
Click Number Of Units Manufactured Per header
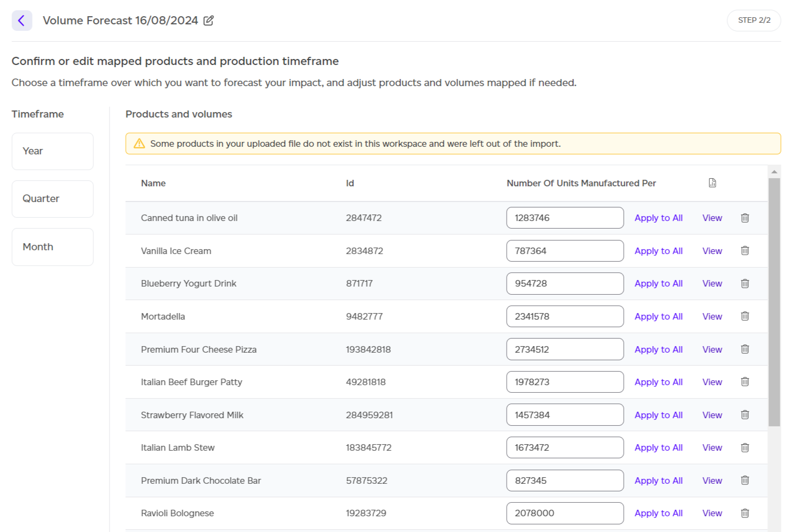coord(581,183)
